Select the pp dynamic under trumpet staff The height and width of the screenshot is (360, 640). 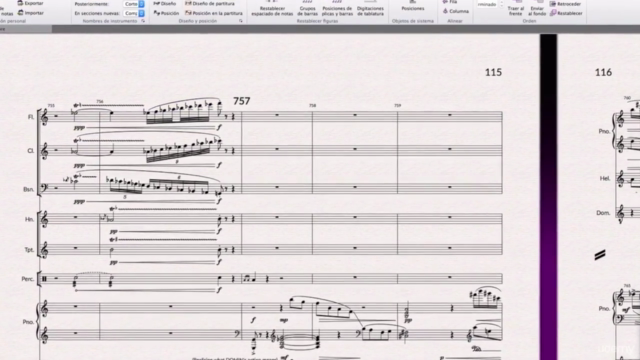click(114, 263)
